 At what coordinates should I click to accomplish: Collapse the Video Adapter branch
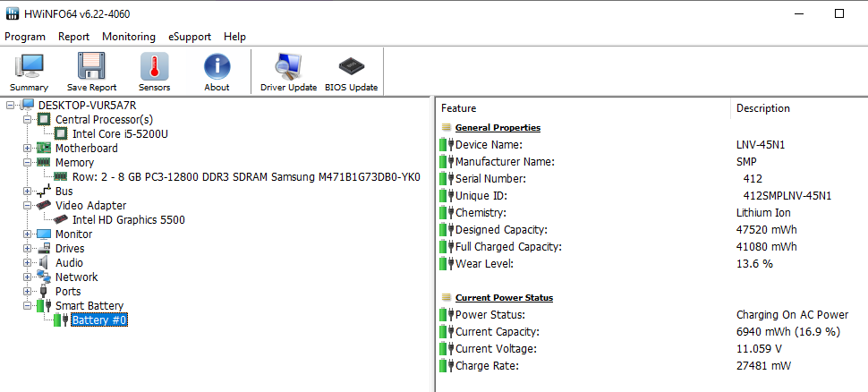coord(27,206)
